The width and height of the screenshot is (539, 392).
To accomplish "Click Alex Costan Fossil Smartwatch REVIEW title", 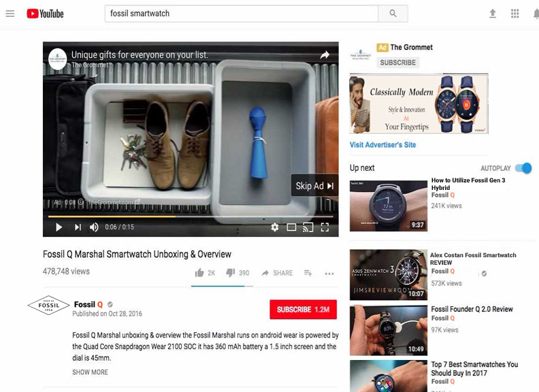I will click(x=473, y=259).
